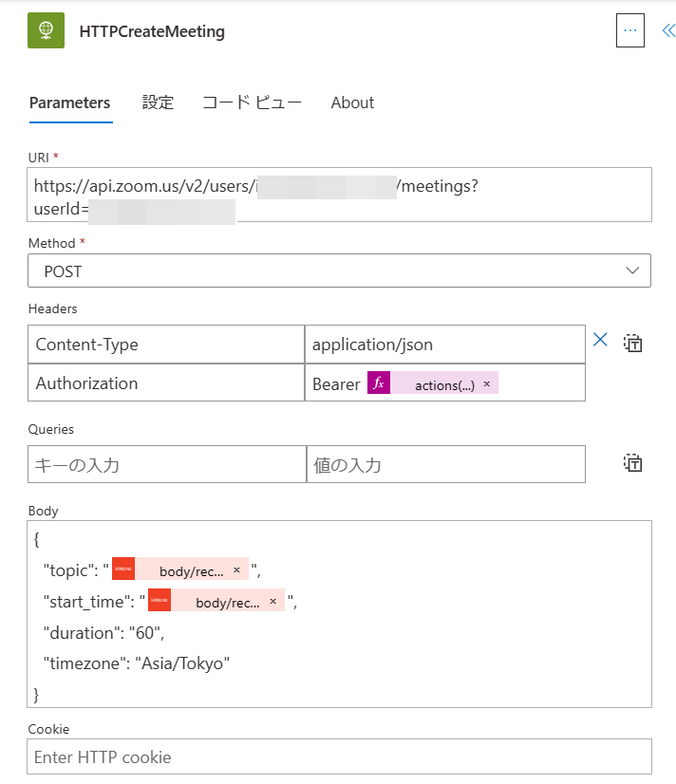
Task: Open the コード ビュー tab
Action: point(252,103)
